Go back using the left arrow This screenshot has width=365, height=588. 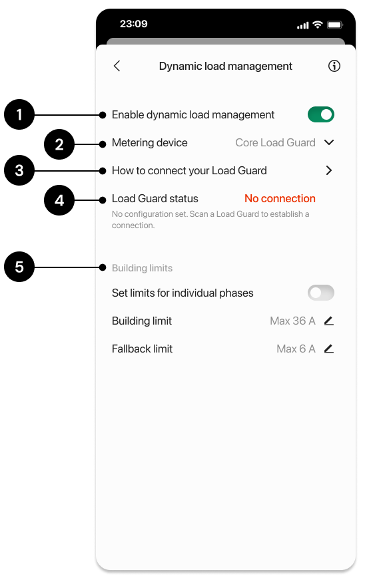117,66
